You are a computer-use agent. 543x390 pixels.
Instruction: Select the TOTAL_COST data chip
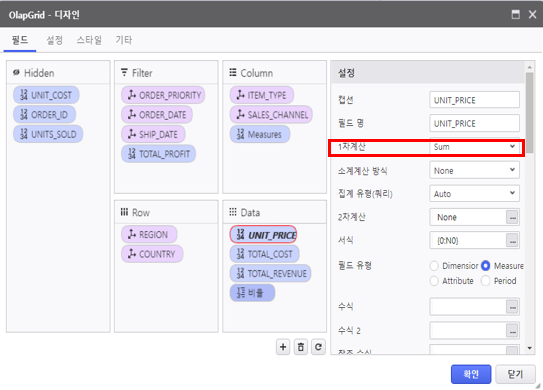(x=265, y=254)
